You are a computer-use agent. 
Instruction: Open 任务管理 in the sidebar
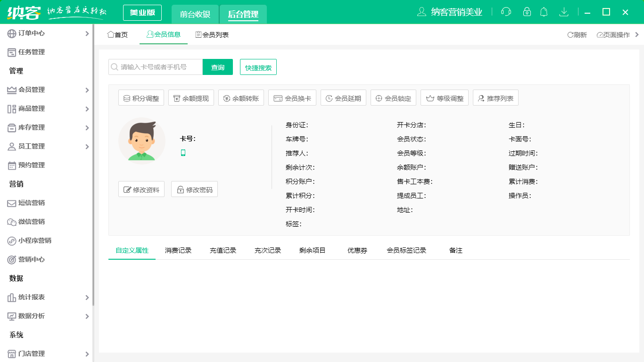tap(32, 52)
